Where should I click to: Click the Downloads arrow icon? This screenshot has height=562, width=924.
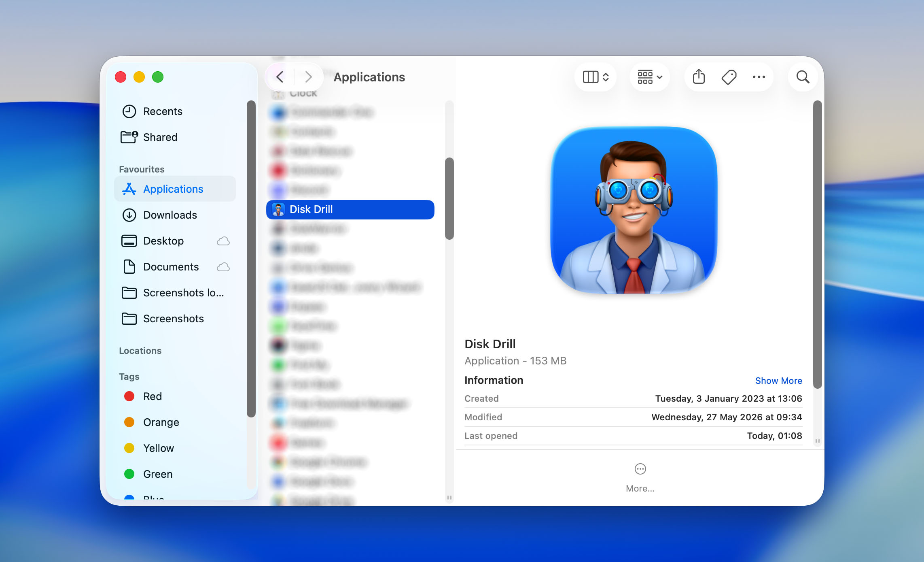tap(129, 215)
